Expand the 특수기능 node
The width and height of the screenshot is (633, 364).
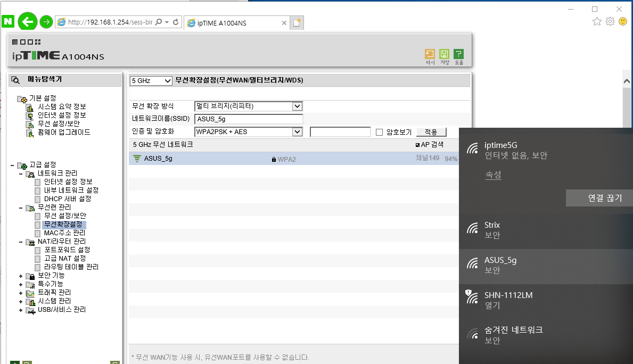(x=21, y=285)
